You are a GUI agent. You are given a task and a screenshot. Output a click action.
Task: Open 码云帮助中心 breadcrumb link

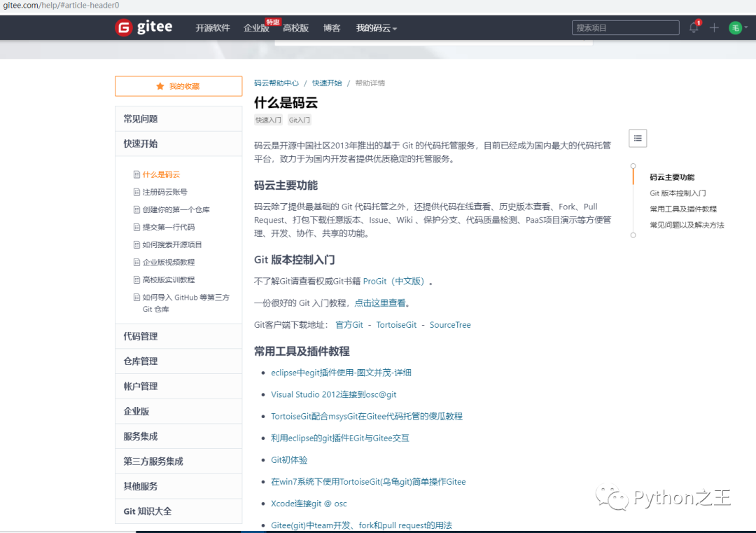coord(276,83)
